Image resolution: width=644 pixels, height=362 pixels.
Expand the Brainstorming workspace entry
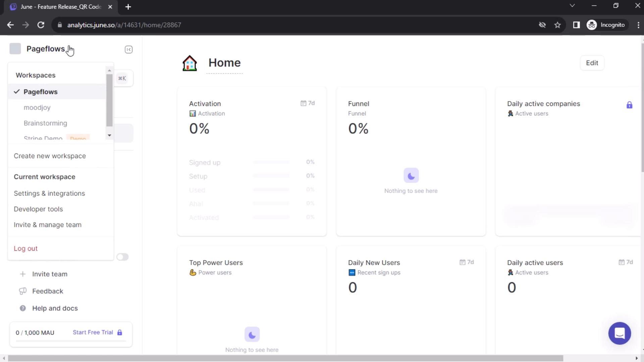click(x=45, y=123)
